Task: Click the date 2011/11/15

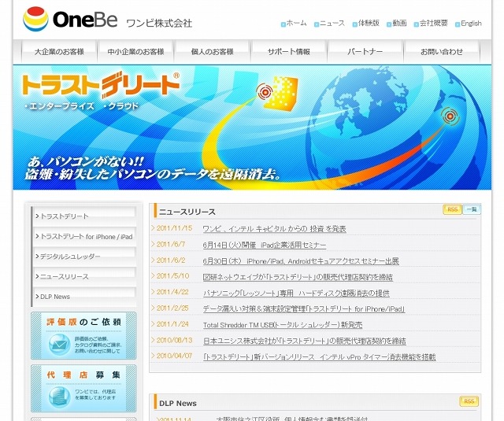Action: [174, 228]
